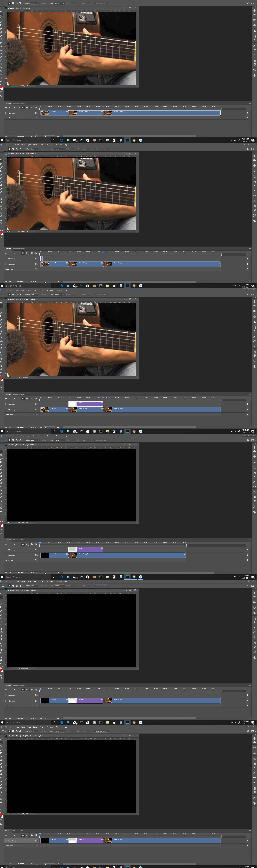Toggle Quick Mask mode in the 10:07 AM toolbar
The width and height of the screenshot is (257, 868).
pos(1,92)
